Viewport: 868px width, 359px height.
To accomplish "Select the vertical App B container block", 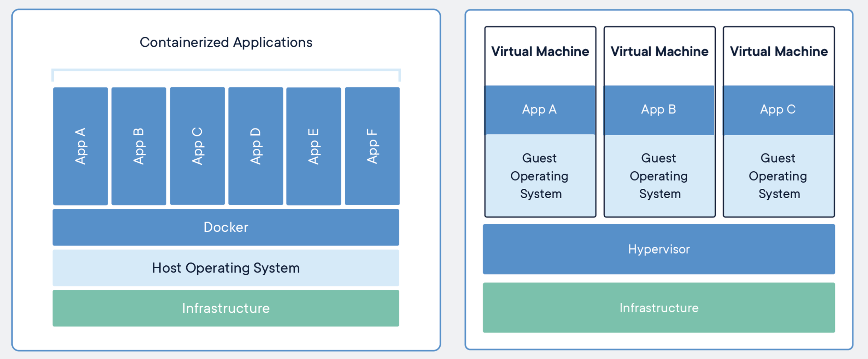I will pos(139,146).
